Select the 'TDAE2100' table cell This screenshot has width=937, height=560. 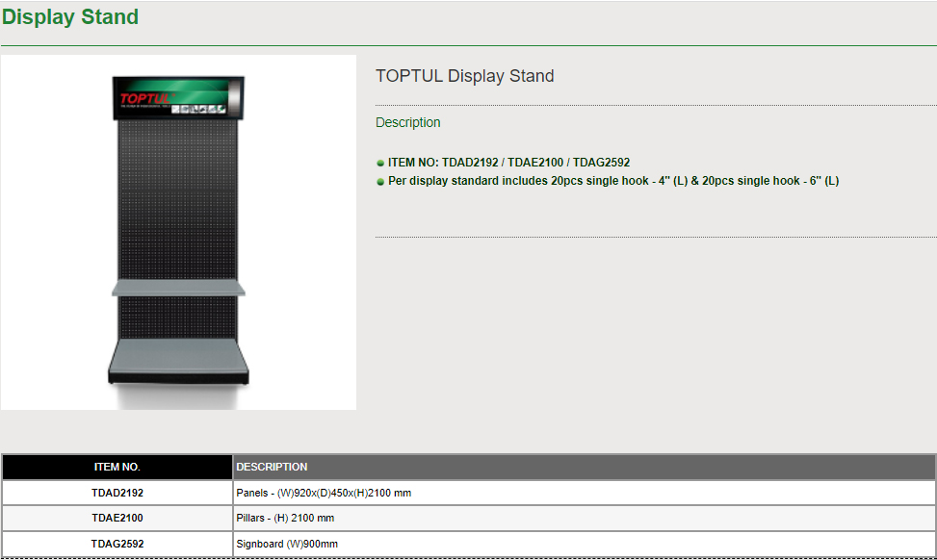point(117,519)
